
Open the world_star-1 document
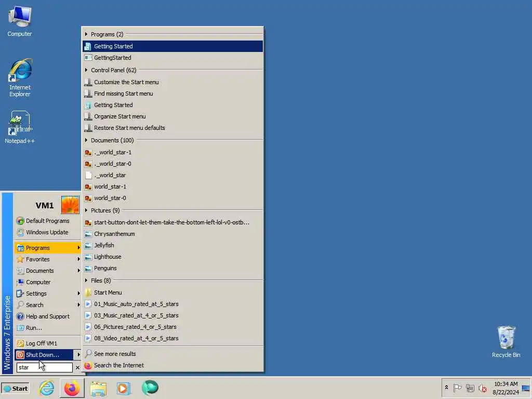[x=172, y=187]
